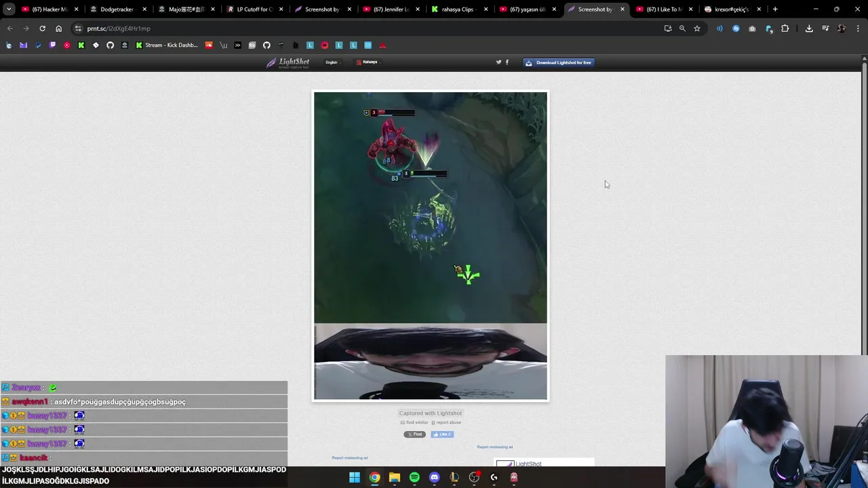Switch to the Hacker Music YouTube tab

pos(50,9)
